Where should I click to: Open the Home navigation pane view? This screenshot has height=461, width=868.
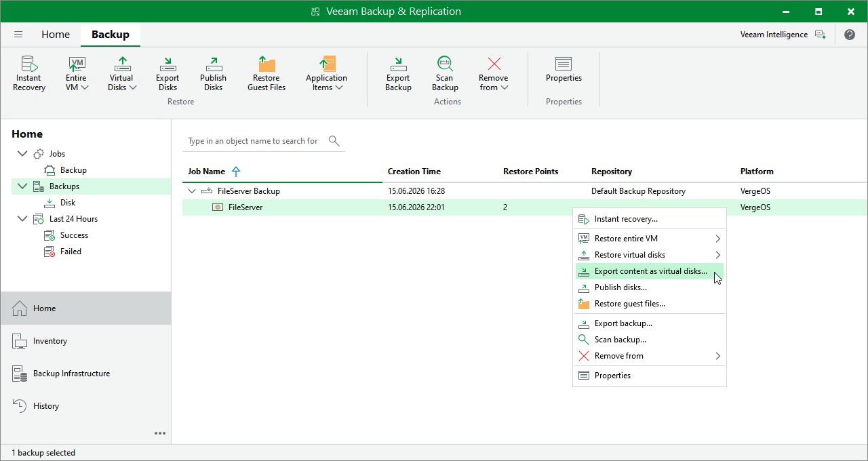(x=85, y=308)
